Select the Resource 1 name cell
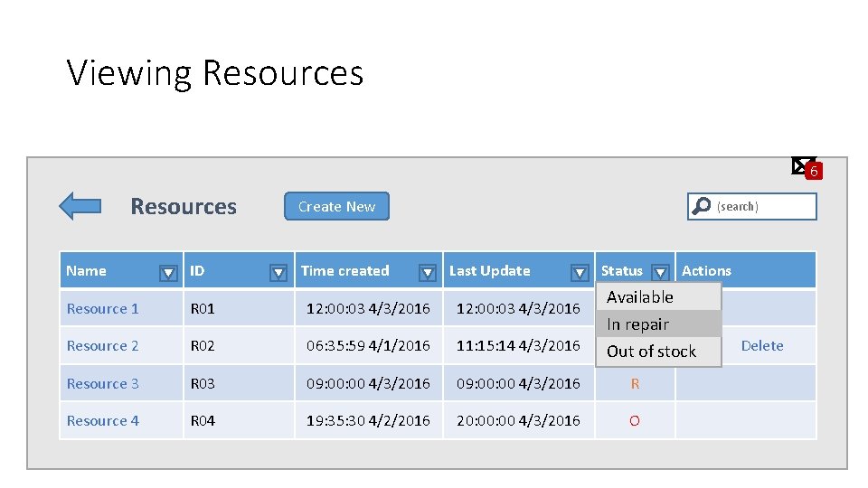This screenshot has height=488, width=868. (103, 308)
